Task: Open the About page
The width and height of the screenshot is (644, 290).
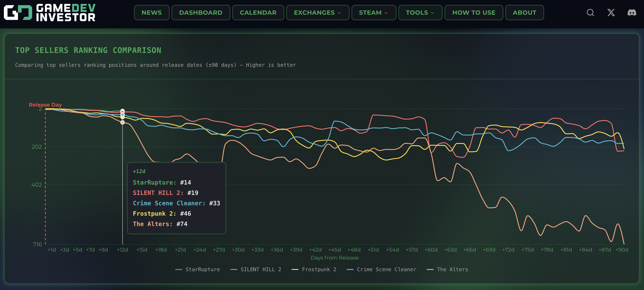Action: pyautogui.click(x=524, y=13)
